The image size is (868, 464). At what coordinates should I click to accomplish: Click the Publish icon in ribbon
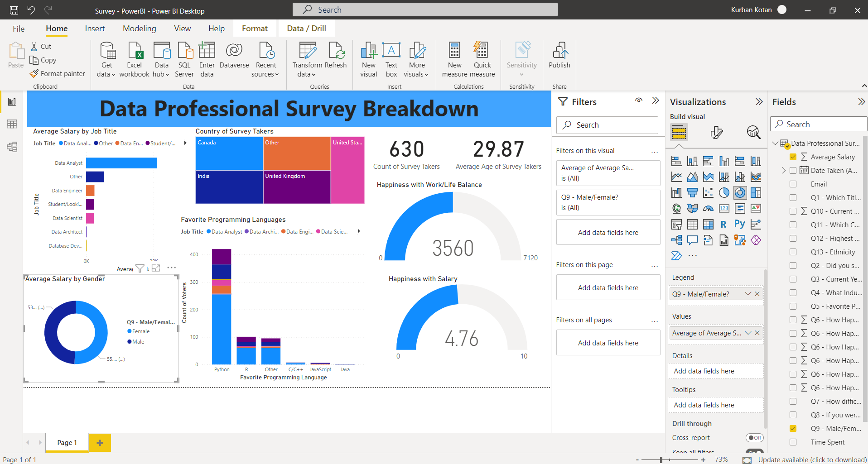tap(559, 51)
